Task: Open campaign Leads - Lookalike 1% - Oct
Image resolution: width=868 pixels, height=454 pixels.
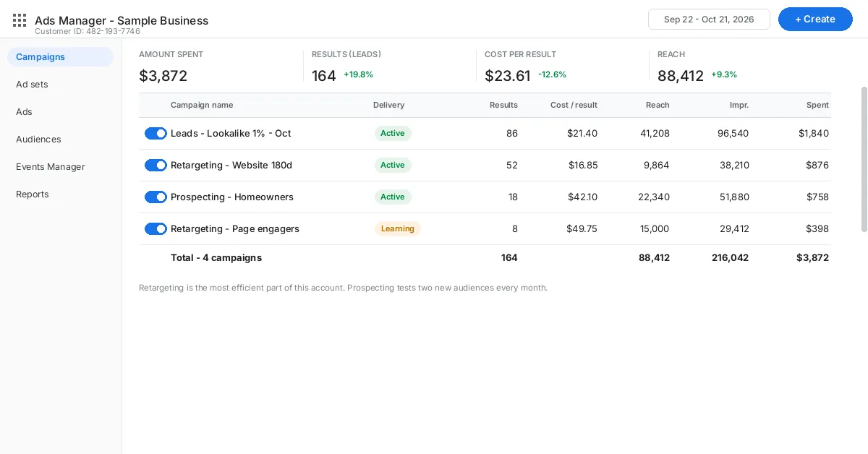Action: point(231,134)
